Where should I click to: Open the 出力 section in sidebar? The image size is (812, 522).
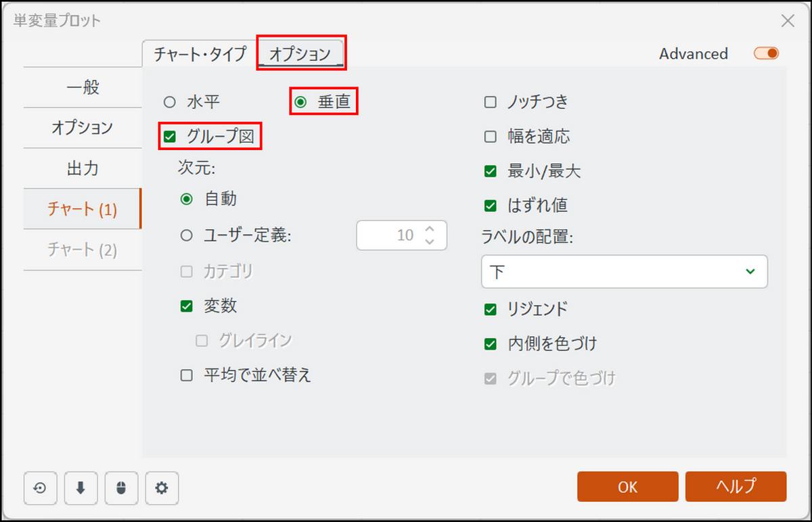point(83,168)
